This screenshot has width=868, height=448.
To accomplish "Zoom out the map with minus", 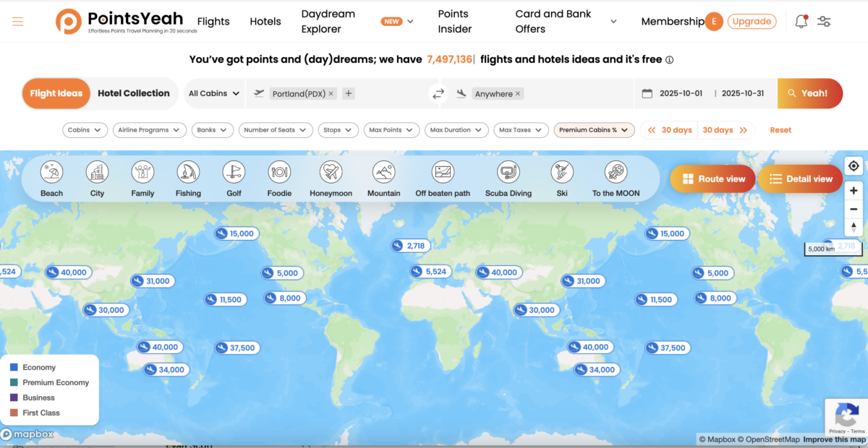I will (854, 209).
